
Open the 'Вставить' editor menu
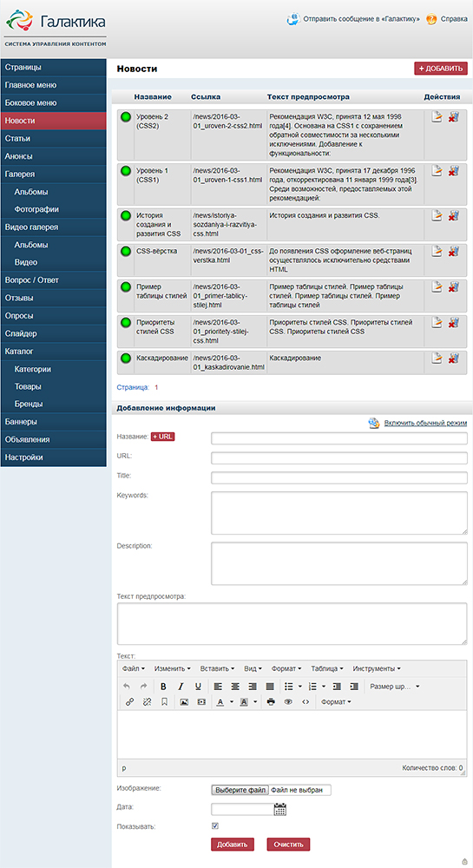coord(218,668)
